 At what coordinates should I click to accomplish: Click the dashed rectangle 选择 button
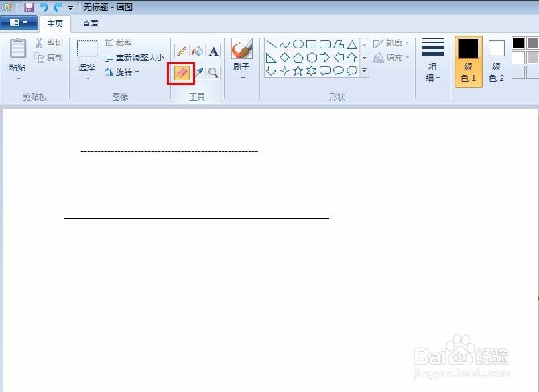tap(87, 48)
